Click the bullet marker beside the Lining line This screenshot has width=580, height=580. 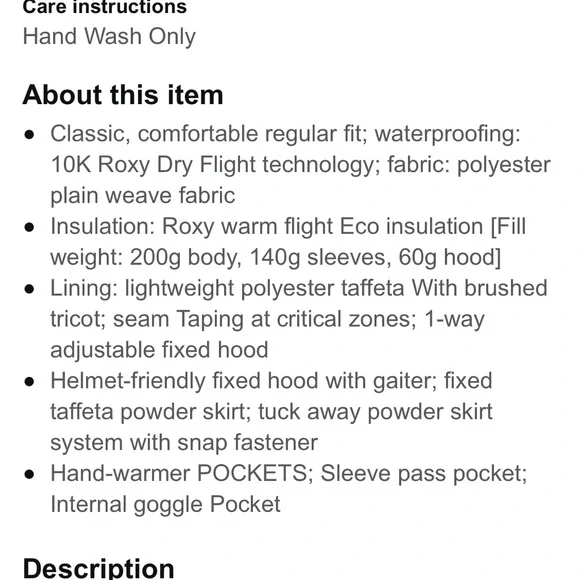pyautogui.click(x=29, y=289)
